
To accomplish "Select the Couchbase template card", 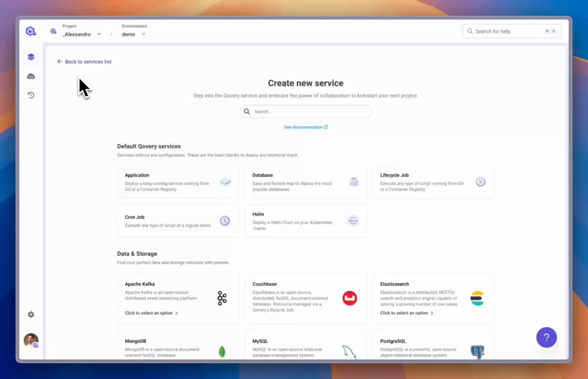I will pyautogui.click(x=306, y=298).
